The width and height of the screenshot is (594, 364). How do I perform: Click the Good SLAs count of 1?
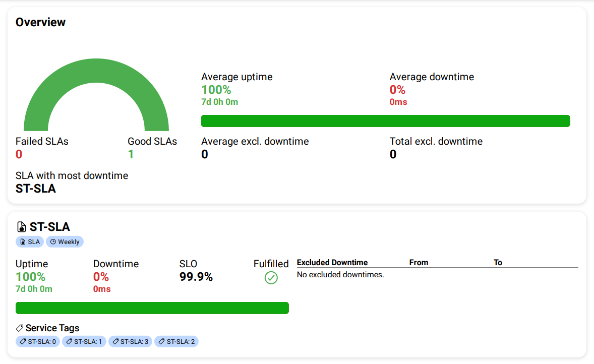(131, 154)
